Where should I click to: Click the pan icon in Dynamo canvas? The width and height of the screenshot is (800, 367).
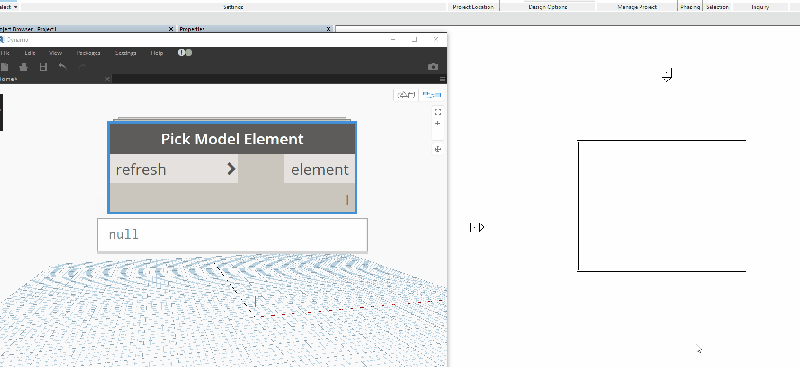(437, 149)
